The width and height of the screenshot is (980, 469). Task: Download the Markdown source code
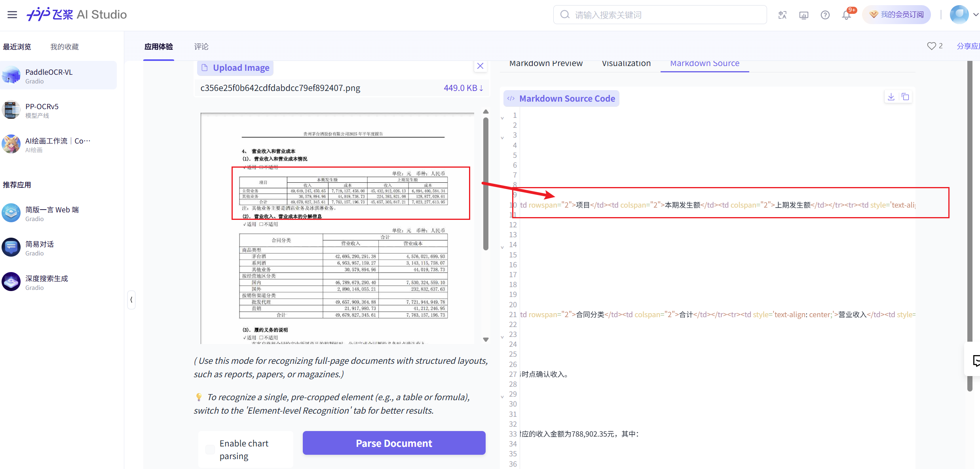[891, 97]
